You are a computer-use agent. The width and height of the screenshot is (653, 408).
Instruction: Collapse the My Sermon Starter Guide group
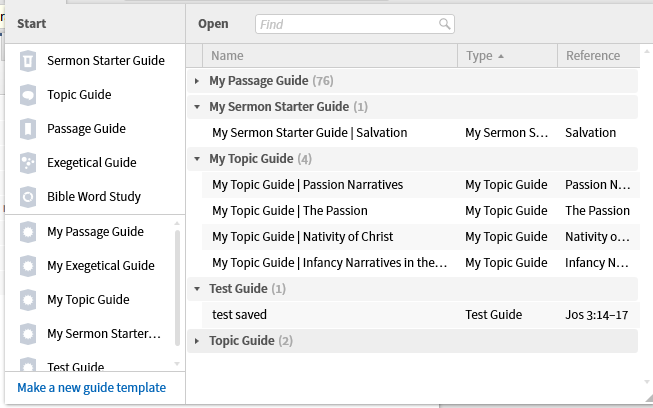197,106
